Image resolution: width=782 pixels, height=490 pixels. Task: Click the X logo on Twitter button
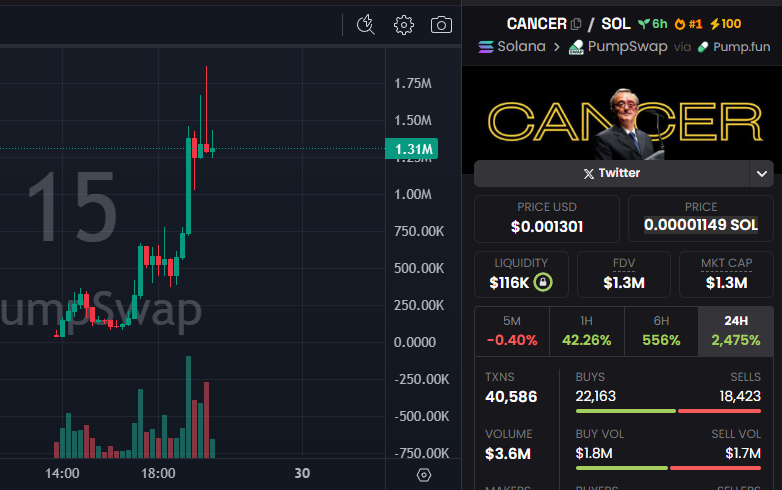tap(588, 173)
